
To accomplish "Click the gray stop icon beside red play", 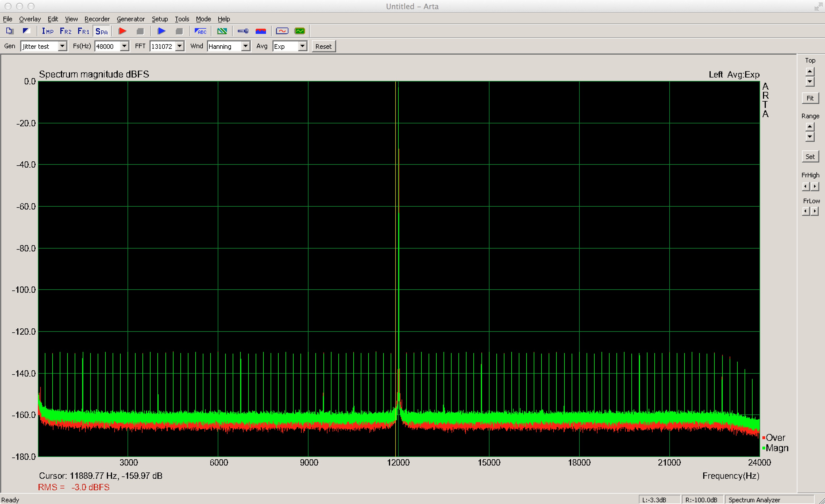I will (140, 31).
